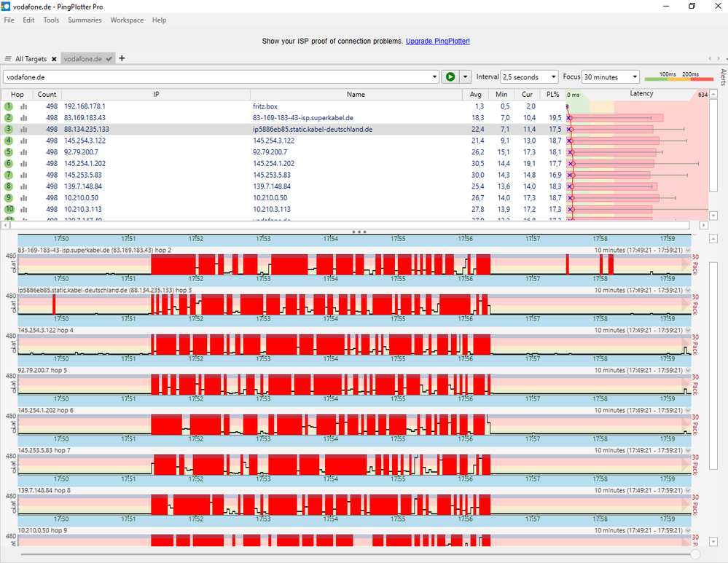Open the Workspace menu

coord(127,20)
